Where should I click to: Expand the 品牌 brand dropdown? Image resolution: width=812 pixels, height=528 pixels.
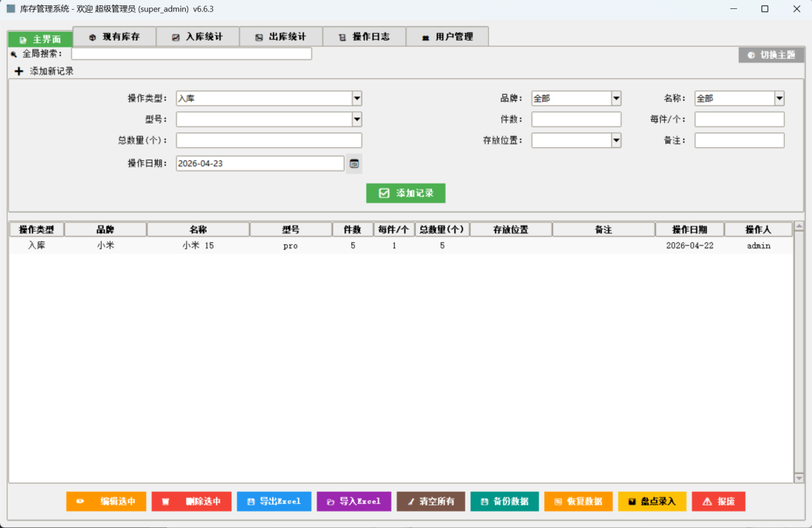(616, 99)
